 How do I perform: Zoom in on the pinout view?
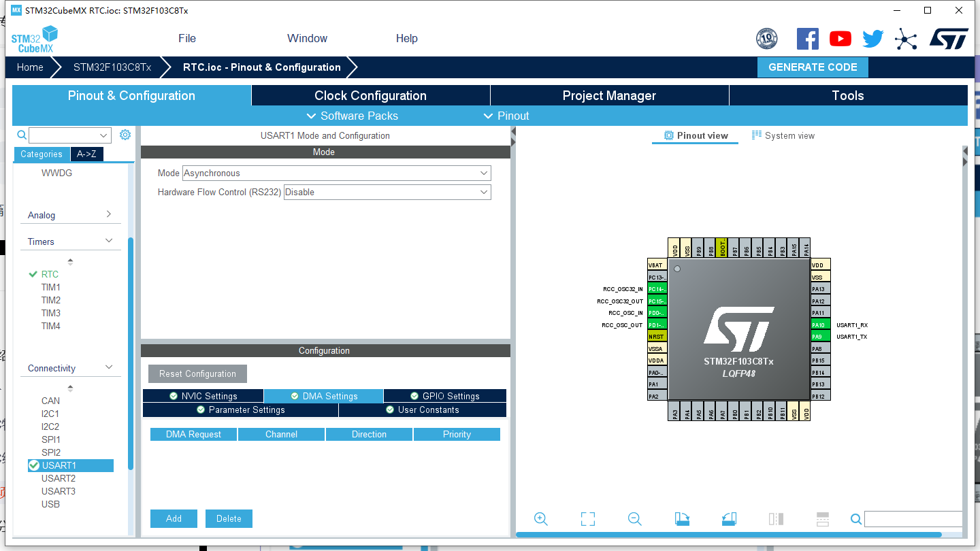(x=540, y=518)
